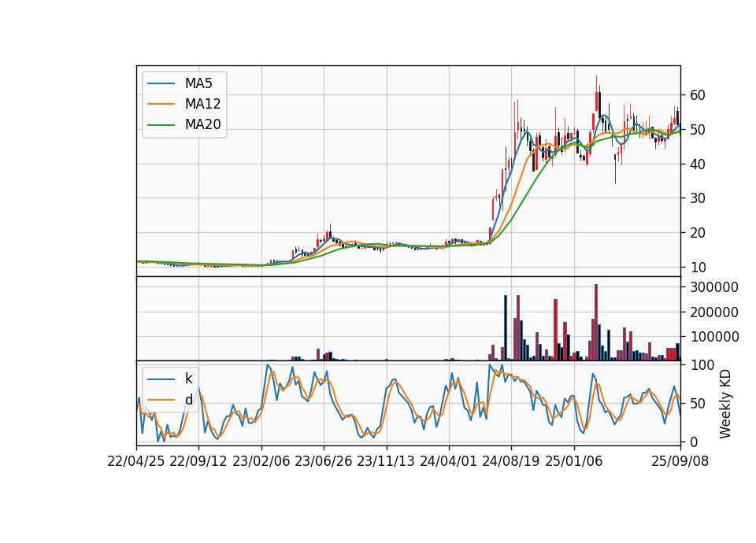
Task: Click the d legend label in KD panel
Action: pyautogui.click(x=188, y=400)
